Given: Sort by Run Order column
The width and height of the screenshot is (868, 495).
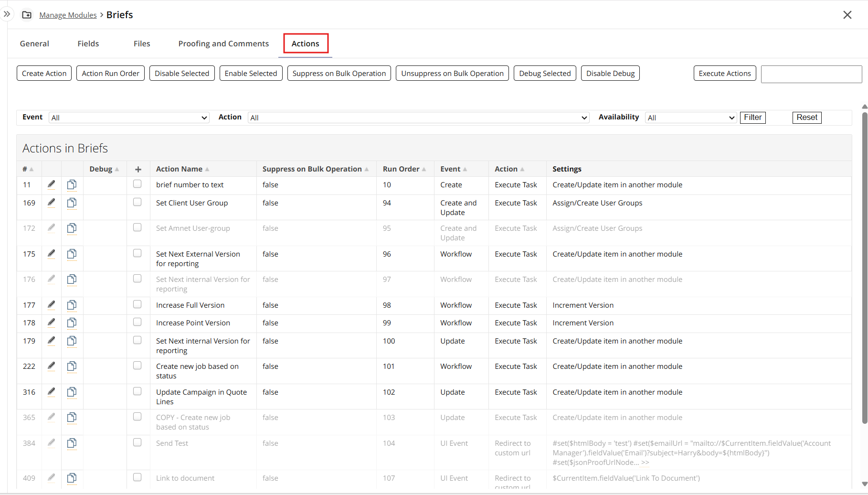Looking at the screenshot, I should [404, 169].
